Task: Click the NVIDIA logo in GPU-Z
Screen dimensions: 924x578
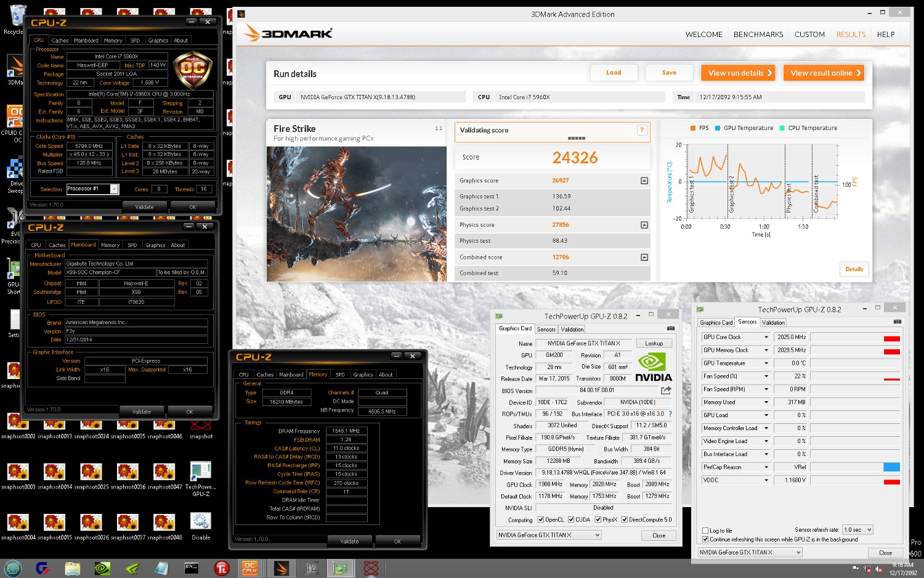Action: click(x=654, y=367)
